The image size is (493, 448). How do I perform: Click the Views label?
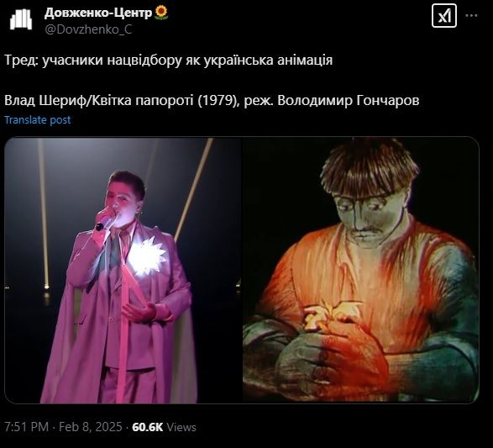click(181, 427)
